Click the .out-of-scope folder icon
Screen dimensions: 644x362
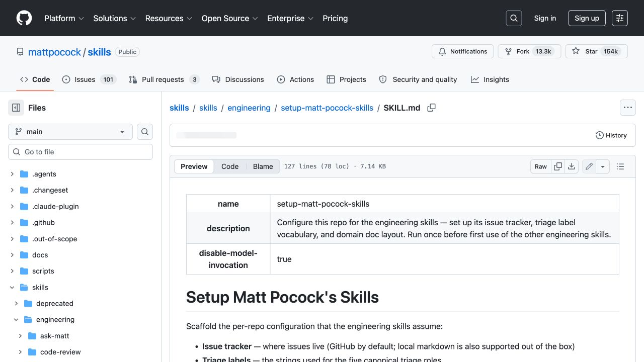(x=24, y=239)
